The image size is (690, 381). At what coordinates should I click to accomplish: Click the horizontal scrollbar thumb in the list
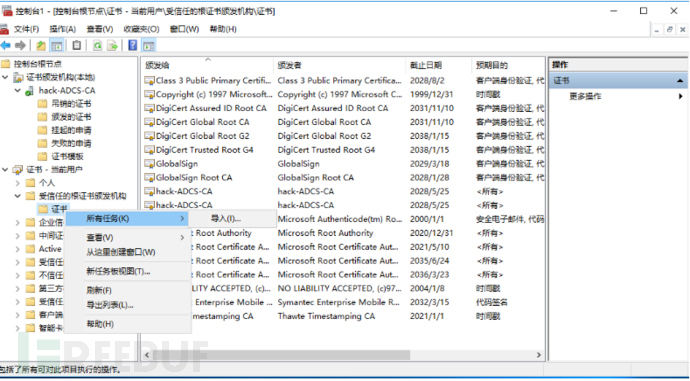[x=282, y=355]
